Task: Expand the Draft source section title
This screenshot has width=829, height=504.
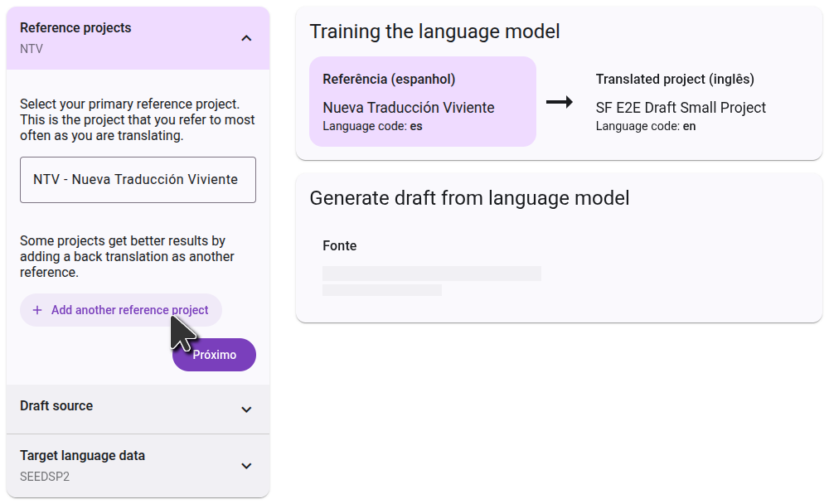Action: pyautogui.click(x=56, y=406)
